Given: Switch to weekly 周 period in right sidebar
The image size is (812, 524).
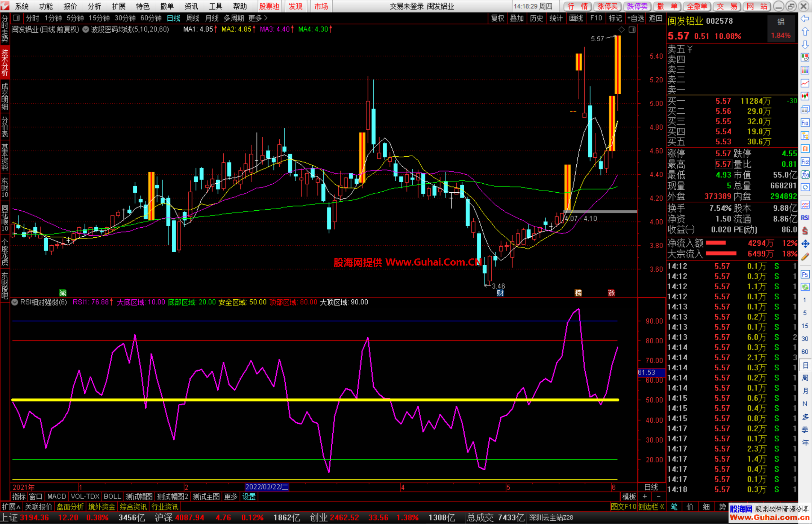Looking at the screenshot, I should pos(805,378).
